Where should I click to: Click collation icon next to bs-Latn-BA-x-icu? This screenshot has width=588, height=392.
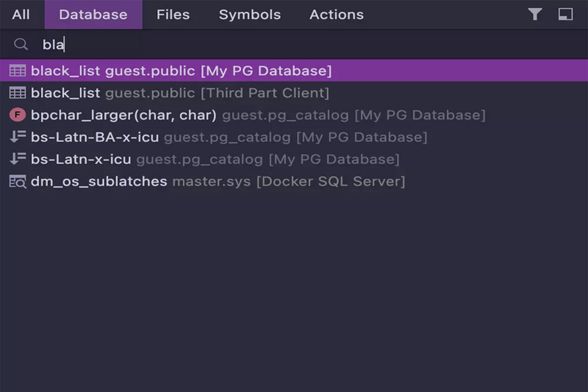[x=18, y=137]
